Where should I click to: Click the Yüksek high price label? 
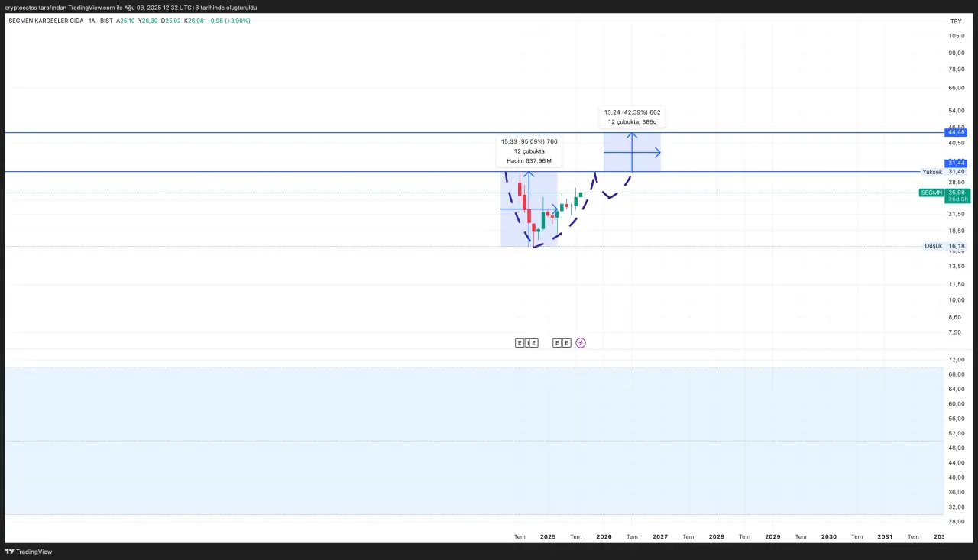point(932,172)
